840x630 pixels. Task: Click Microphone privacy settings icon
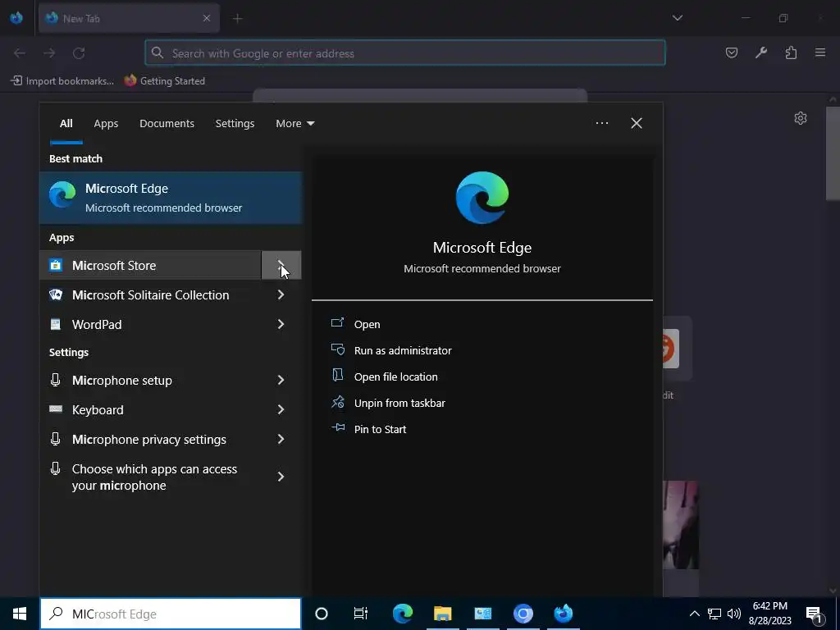coord(55,439)
